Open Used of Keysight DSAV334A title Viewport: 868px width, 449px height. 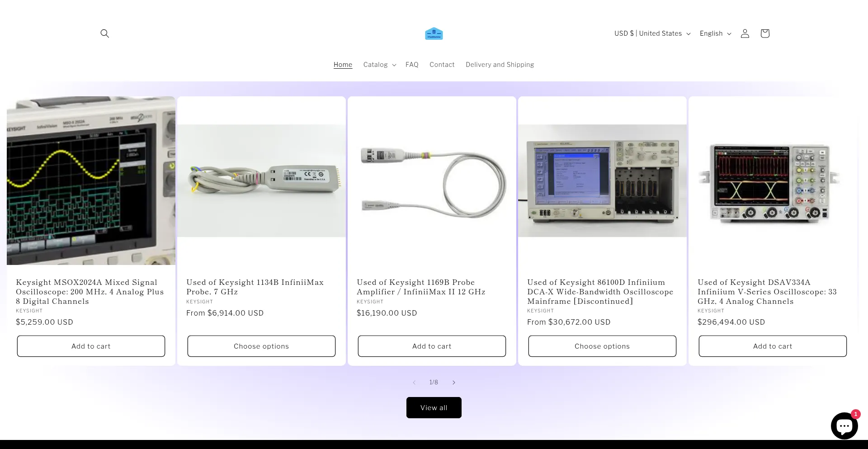pyautogui.click(x=767, y=292)
